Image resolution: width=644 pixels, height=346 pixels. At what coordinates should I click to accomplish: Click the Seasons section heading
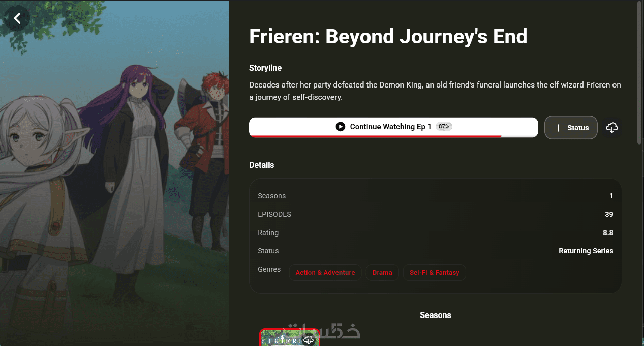(x=436, y=315)
